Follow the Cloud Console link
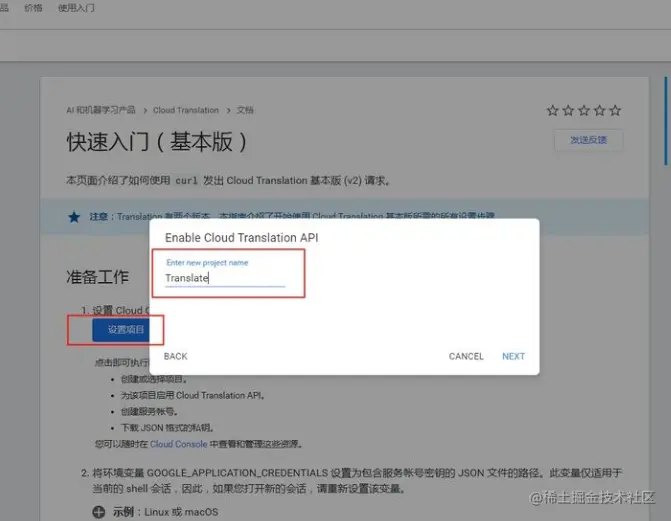Viewport: 671px width, 521px height. pyautogui.click(x=178, y=444)
